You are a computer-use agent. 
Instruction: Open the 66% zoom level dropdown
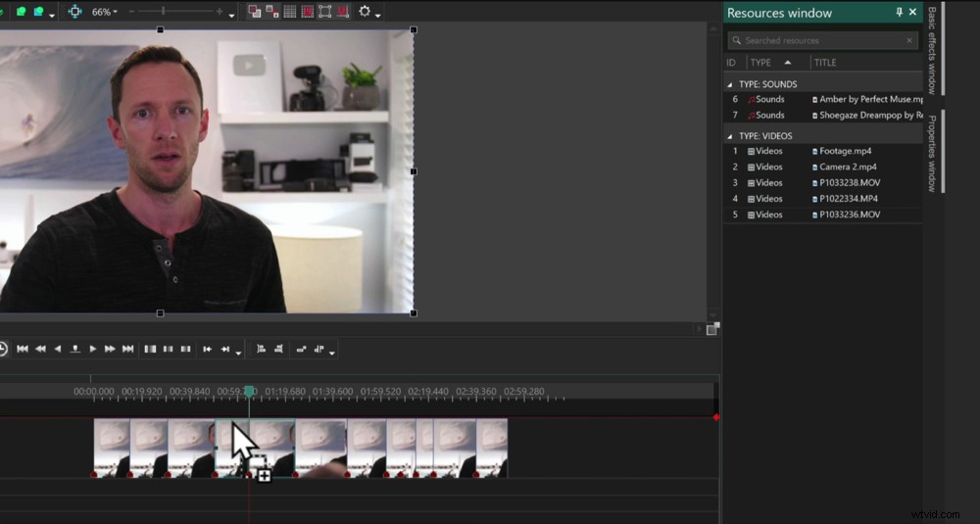(105, 12)
